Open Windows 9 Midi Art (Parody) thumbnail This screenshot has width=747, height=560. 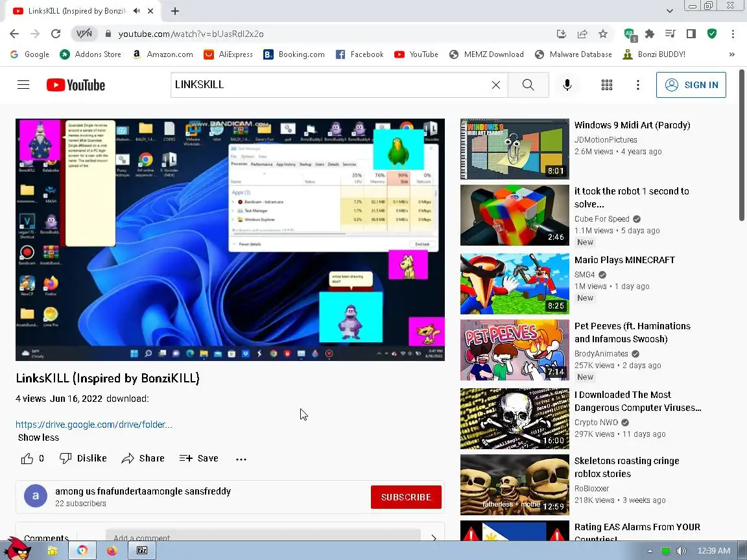pos(514,149)
